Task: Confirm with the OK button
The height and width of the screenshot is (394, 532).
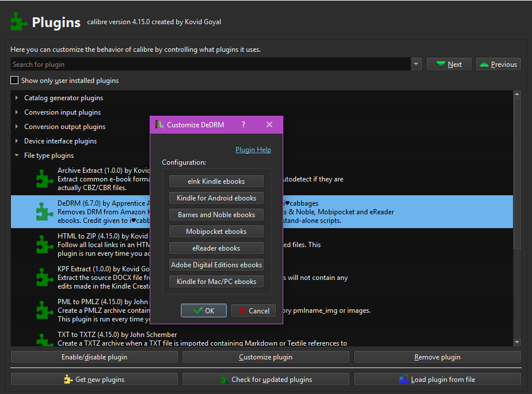Action: pos(204,310)
